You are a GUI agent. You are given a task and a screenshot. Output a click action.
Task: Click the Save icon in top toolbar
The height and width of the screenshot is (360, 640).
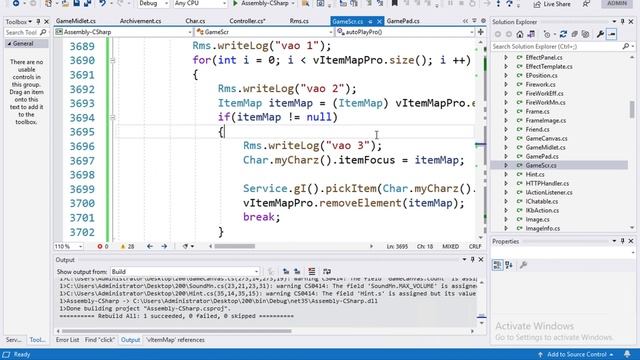click(x=76, y=4)
